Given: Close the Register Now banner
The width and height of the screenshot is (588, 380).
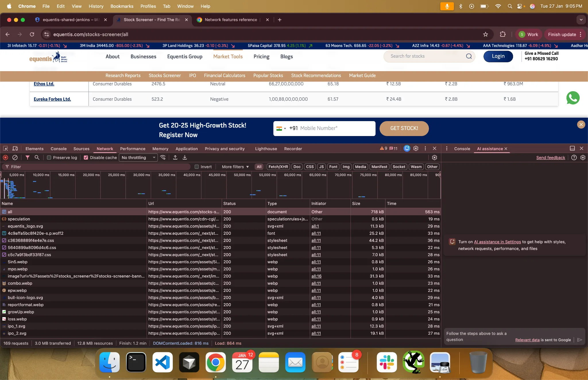Looking at the screenshot, I should tap(581, 125).
